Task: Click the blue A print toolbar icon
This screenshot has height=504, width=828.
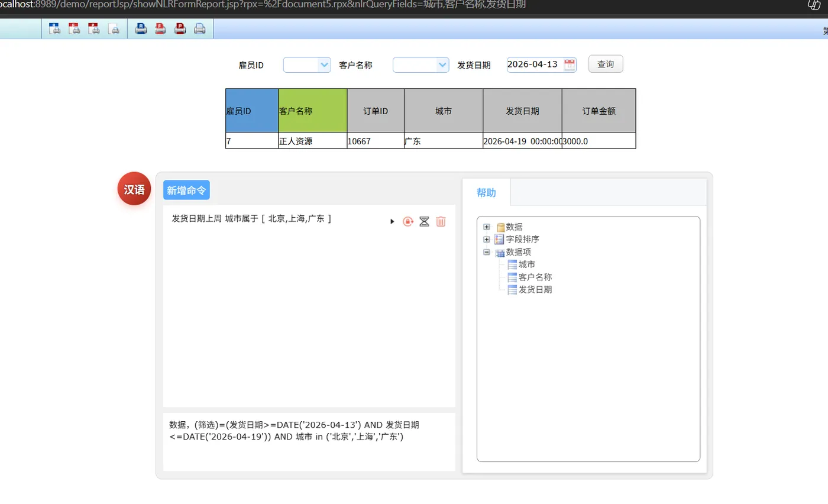Action: (141, 28)
